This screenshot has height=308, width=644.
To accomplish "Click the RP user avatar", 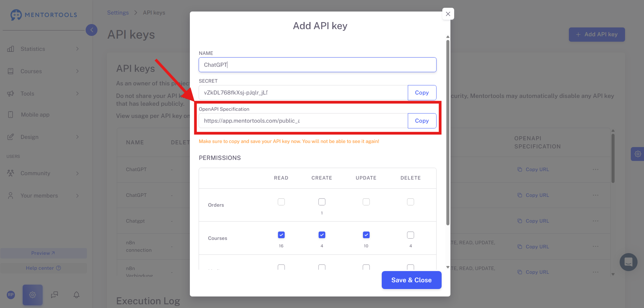I will (11, 295).
